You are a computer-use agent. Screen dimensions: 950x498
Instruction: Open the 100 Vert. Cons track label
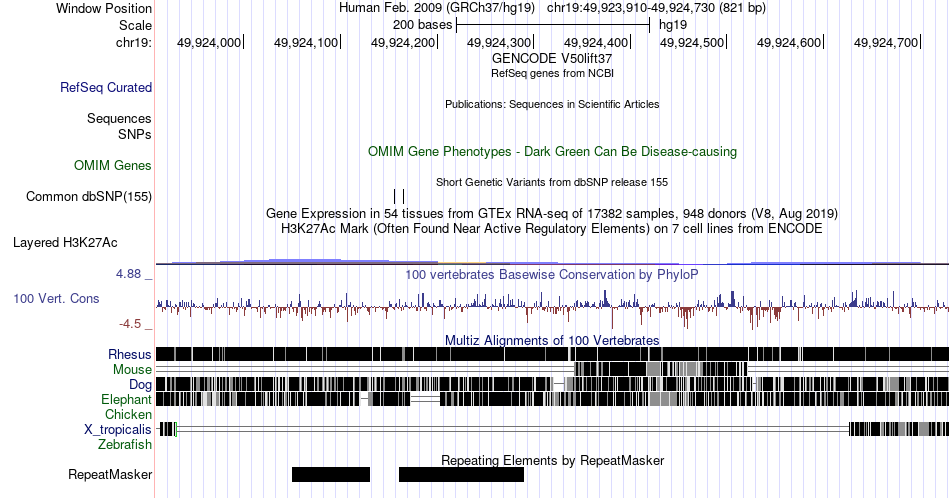tap(56, 298)
